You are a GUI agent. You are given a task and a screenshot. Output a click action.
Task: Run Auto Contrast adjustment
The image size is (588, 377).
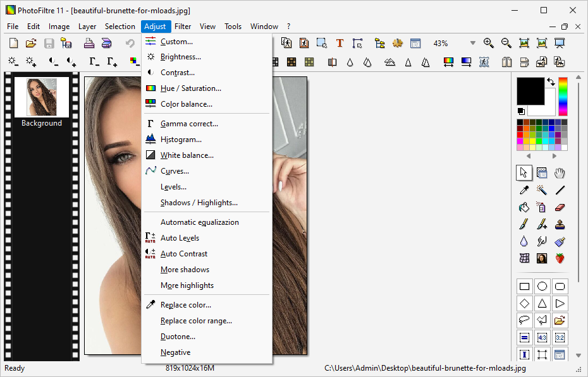coord(184,253)
